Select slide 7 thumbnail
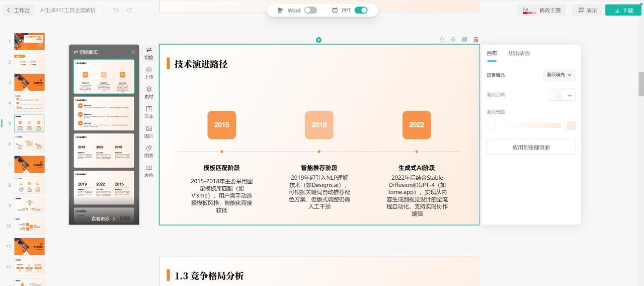The height and width of the screenshot is (286, 644). [x=29, y=164]
